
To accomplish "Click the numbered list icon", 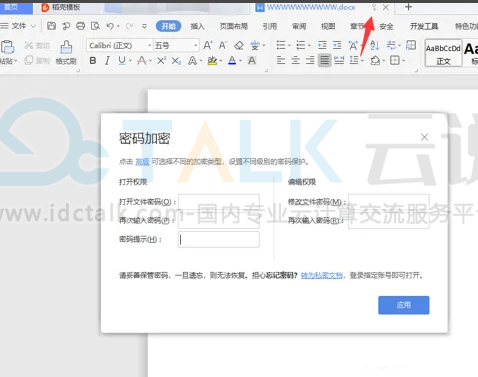I will tap(301, 45).
